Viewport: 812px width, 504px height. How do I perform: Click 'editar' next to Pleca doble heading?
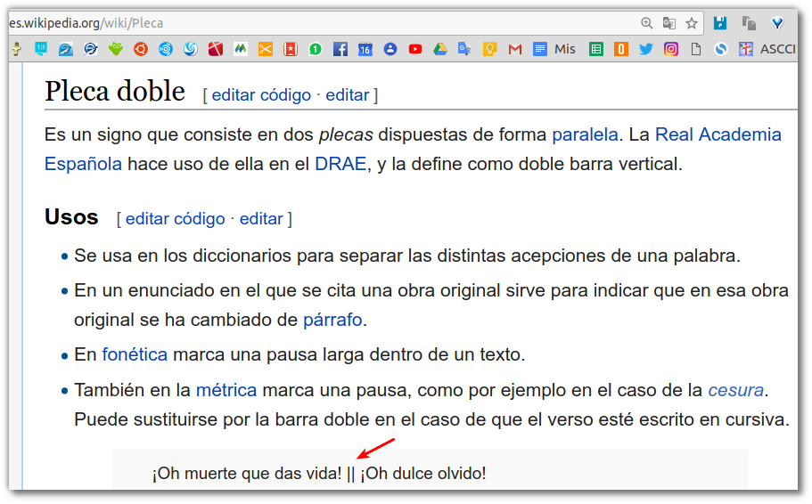tap(347, 95)
